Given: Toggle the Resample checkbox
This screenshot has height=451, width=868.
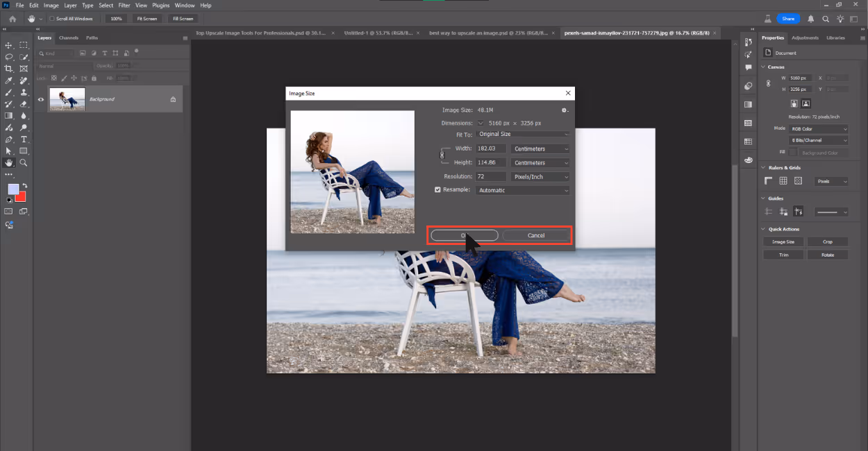Looking at the screenshot, I should [x=437, y=189].
